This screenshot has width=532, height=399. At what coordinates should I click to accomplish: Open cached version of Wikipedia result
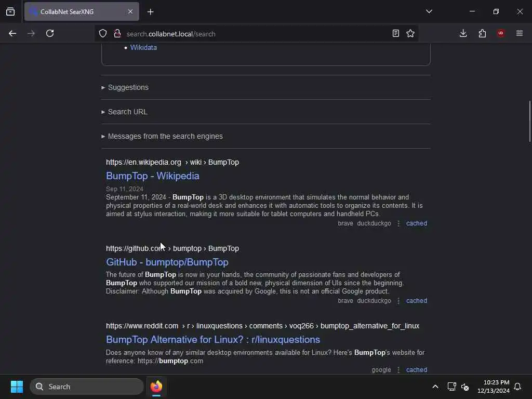[417, 223]
